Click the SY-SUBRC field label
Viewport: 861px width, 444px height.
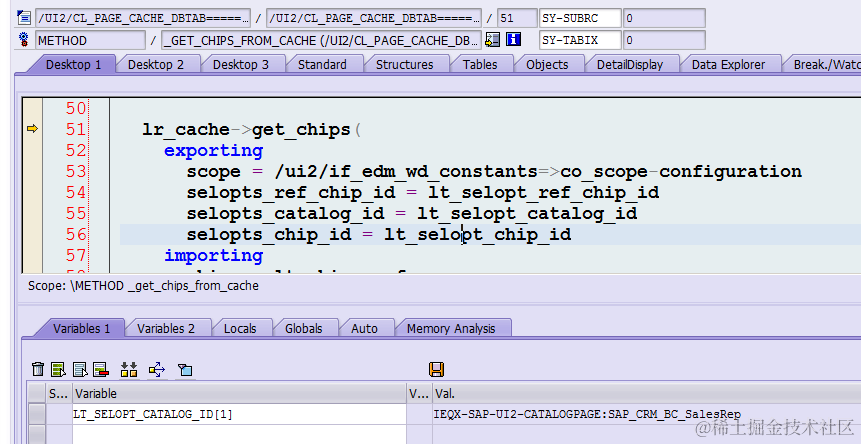pos(580,18)
